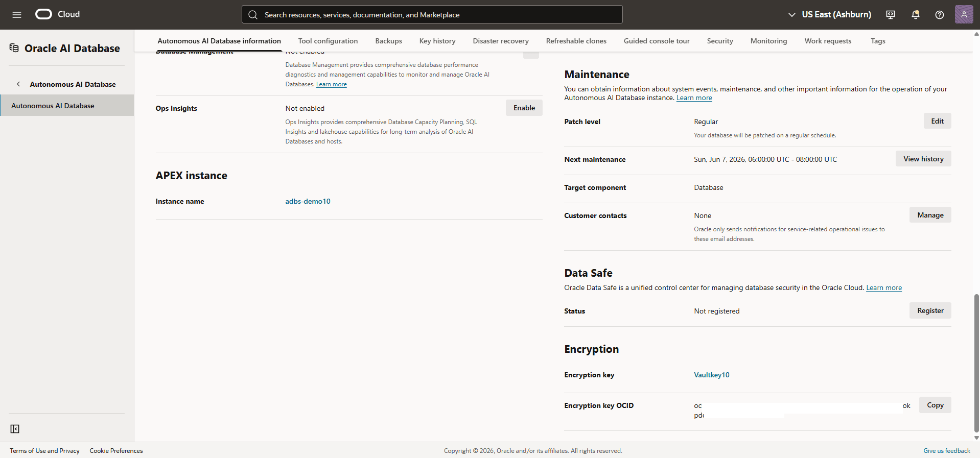Enable Ops Insights
Viewport: 980px width, 458px height.
524,108
